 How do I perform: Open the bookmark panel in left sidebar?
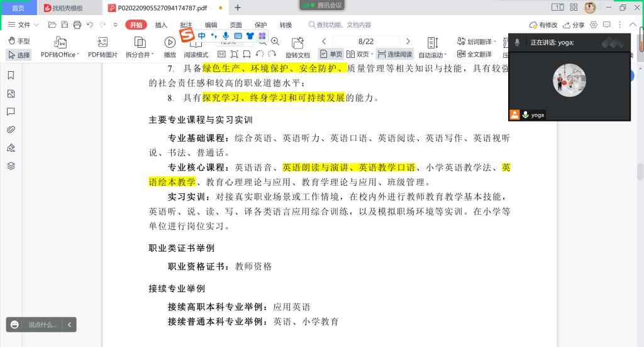pyautogui.click(x=11, y=76)
